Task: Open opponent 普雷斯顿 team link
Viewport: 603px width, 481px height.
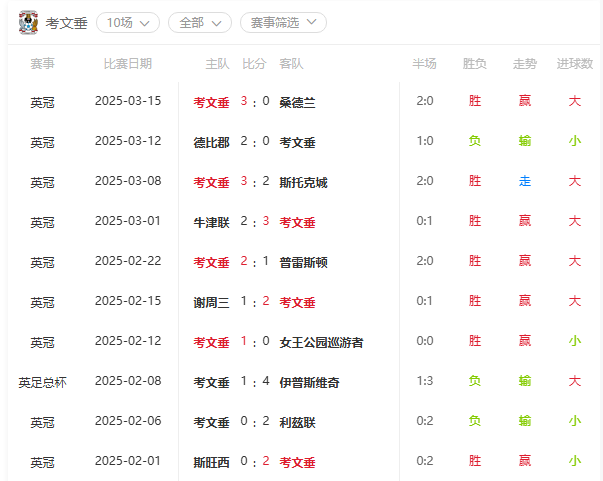Action: coord(303,263)
